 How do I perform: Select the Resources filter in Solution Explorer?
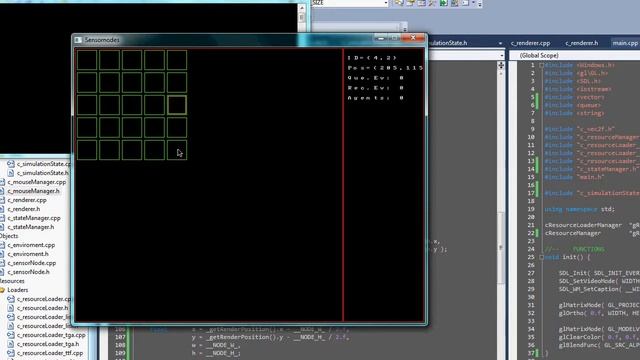click(x=12, y=281)
